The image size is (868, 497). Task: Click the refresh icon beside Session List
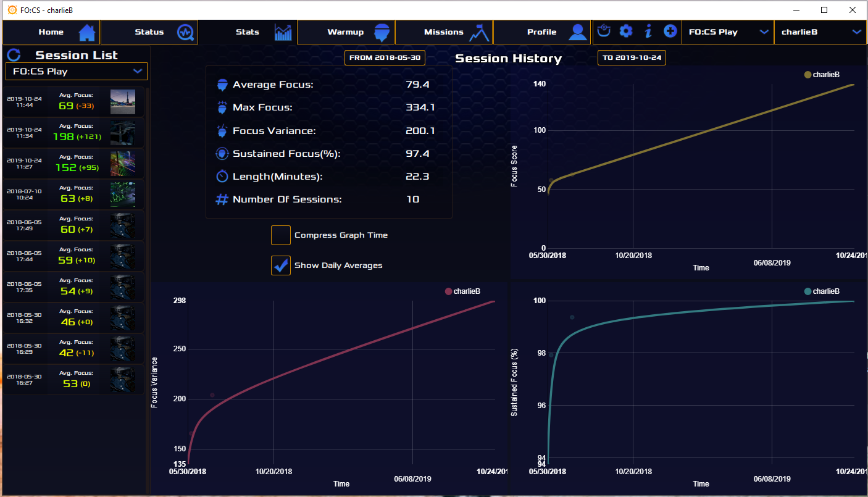coord(14,55)
